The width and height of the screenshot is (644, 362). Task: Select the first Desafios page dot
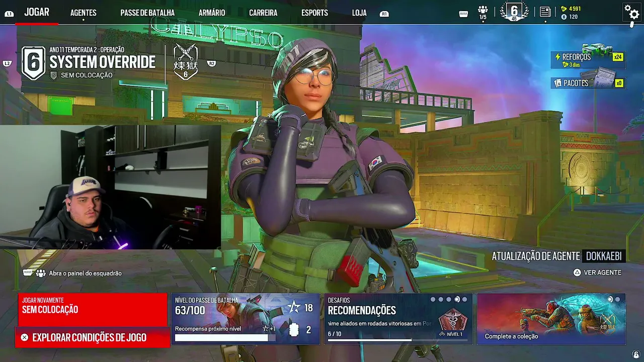[x=433, y=300]
